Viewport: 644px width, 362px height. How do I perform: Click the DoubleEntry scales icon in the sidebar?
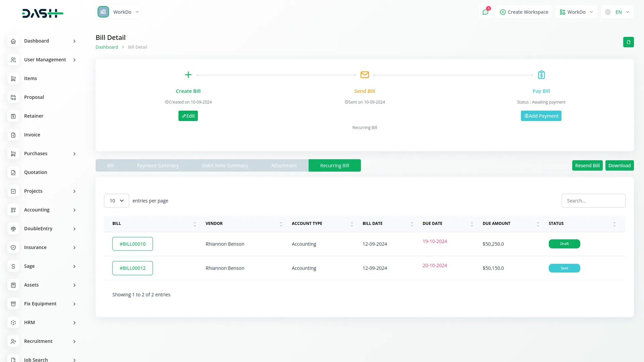[13, 229]
